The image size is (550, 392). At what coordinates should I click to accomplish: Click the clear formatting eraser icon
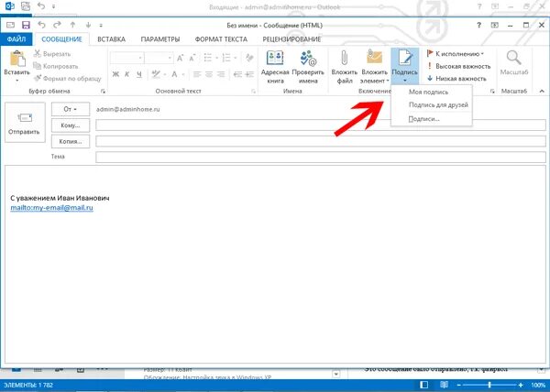pos(249,58)
